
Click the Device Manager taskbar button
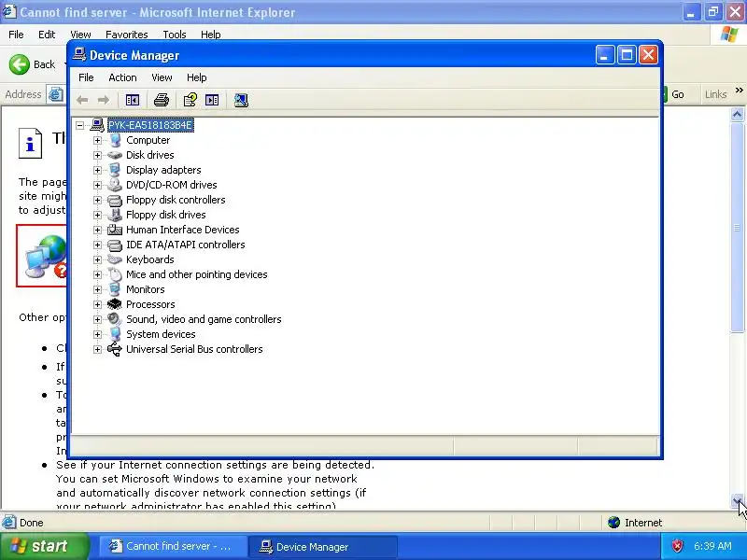point(322,546)
